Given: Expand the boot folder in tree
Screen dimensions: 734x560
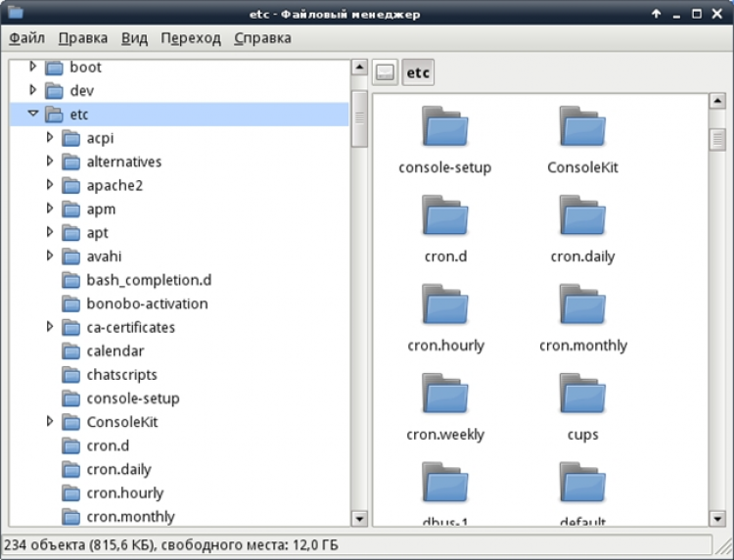Looking at the screenshot, I should 32,67.
